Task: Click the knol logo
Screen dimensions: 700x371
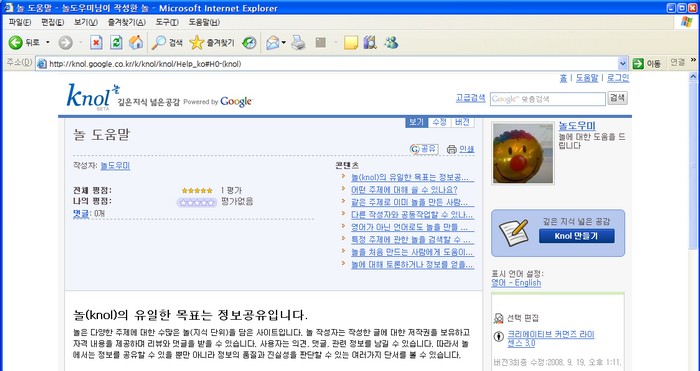Action: (x=93, y=96)
